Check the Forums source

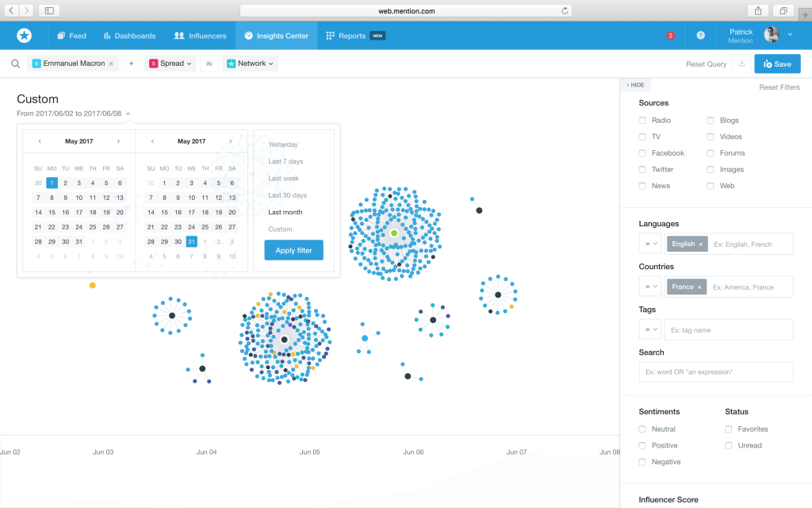710,153
